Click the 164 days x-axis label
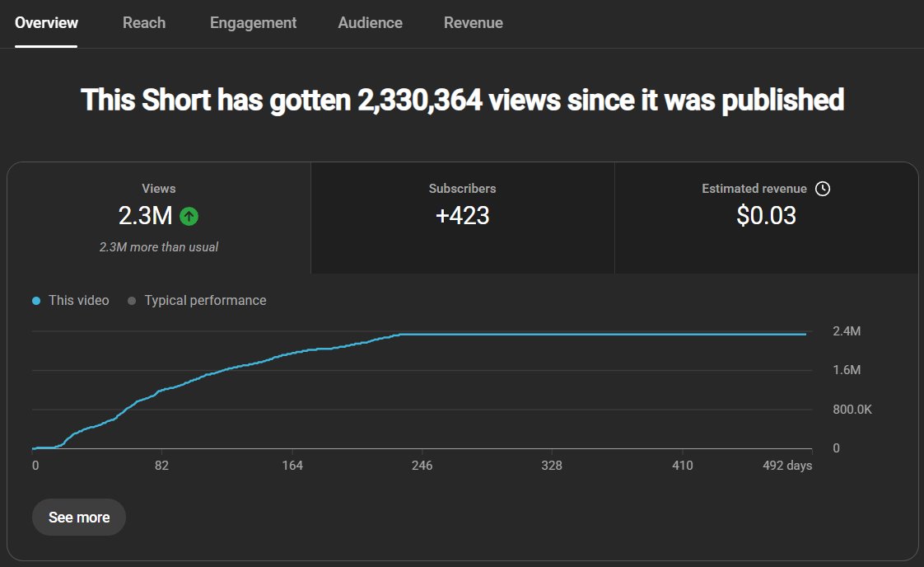Viewport: 924px width, 567px height. (x=292, y=466)
